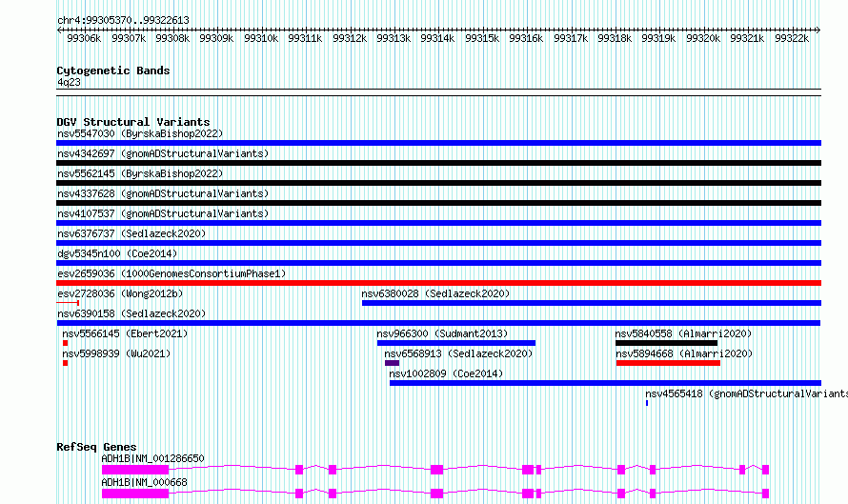The width and height of the screenshot is (848, 504).
Task: Open variant label nsv6568913 (Sedlazeck2020)
Action: pos(458,353)
